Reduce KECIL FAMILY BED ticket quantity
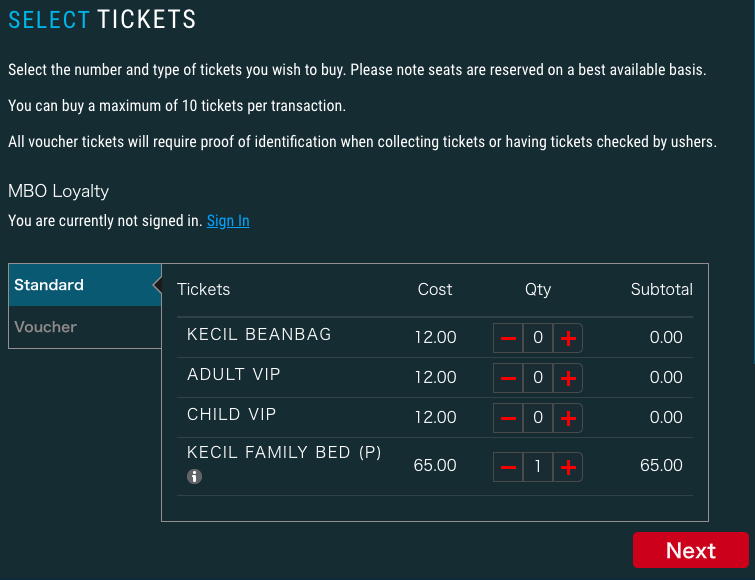 click(508, 467)
